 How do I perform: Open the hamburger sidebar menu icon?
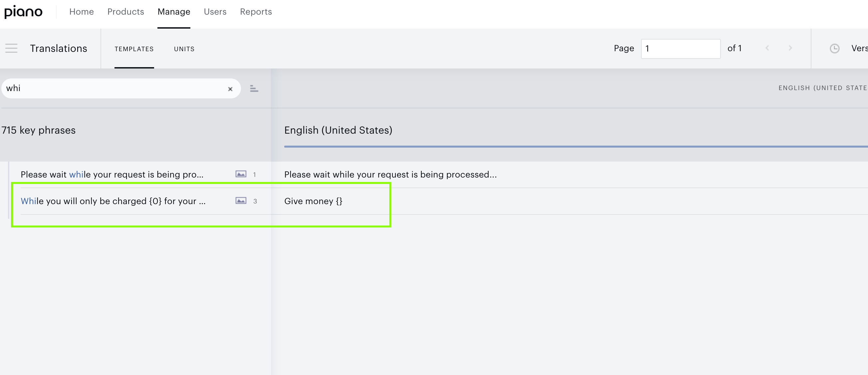tap(11, 49)
